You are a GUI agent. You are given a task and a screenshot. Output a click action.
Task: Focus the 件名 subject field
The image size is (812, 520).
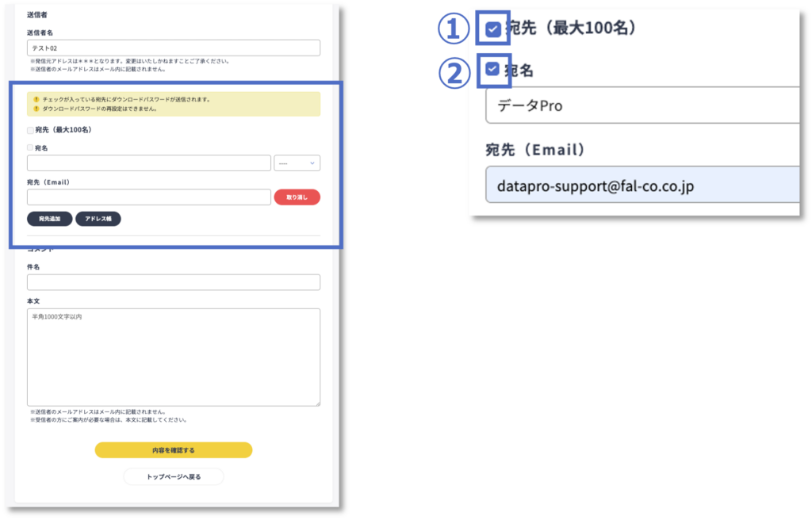[174, 282]
